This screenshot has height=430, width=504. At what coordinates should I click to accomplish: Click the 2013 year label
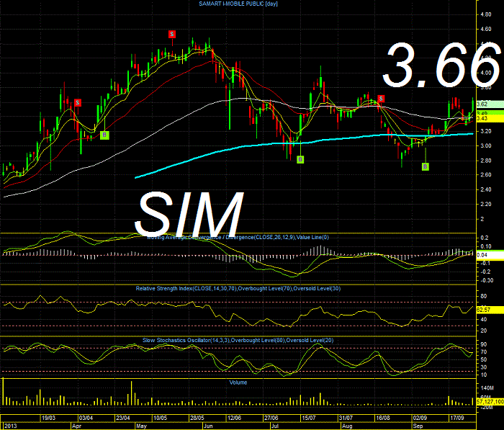(x=11, y=426)
